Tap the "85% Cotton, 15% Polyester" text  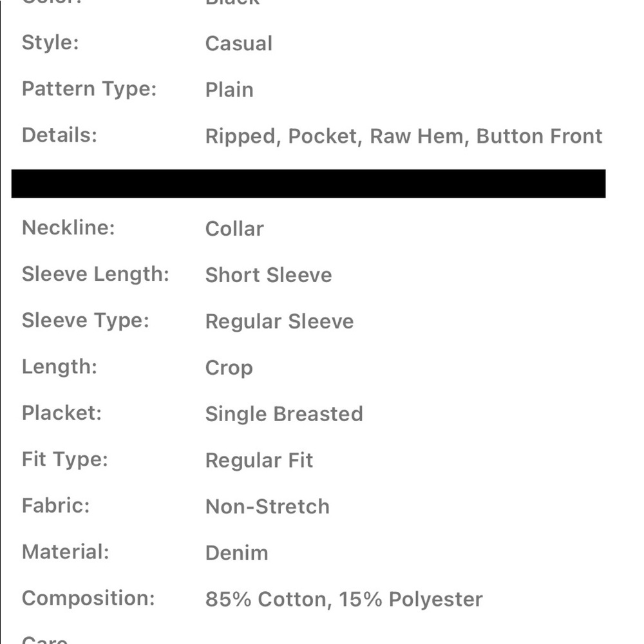[x=344, y=600]
